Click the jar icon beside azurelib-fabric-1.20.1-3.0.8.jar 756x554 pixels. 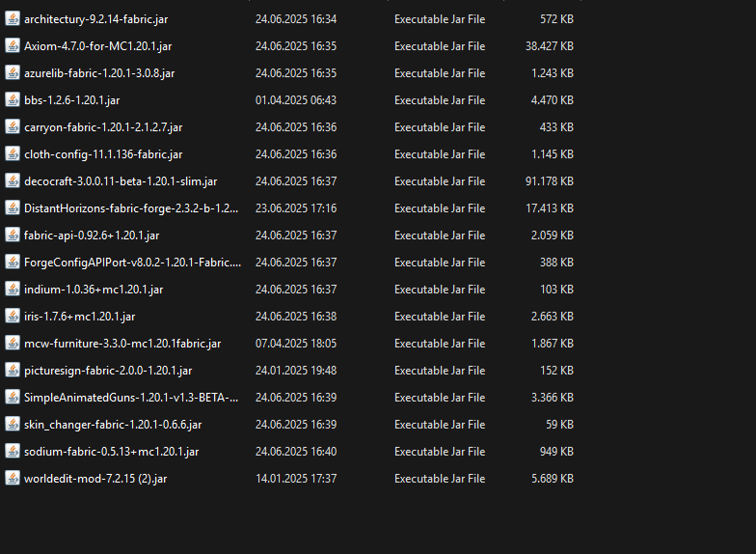coord(13,73)
